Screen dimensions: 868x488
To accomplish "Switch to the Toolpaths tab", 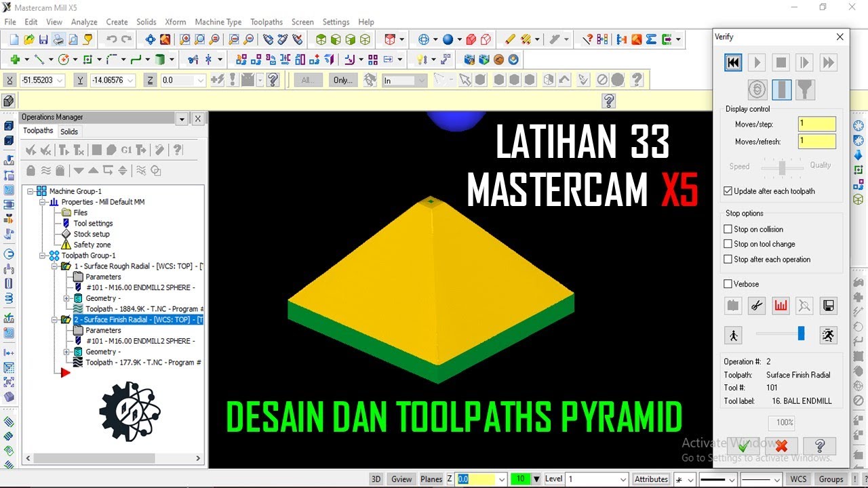I will tap(38, 131).
